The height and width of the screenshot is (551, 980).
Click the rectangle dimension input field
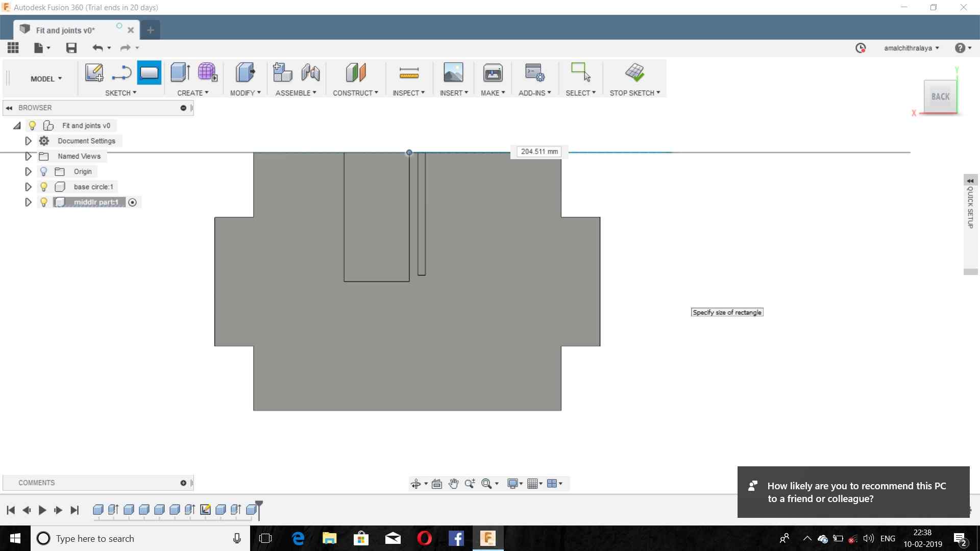[539, 152]
